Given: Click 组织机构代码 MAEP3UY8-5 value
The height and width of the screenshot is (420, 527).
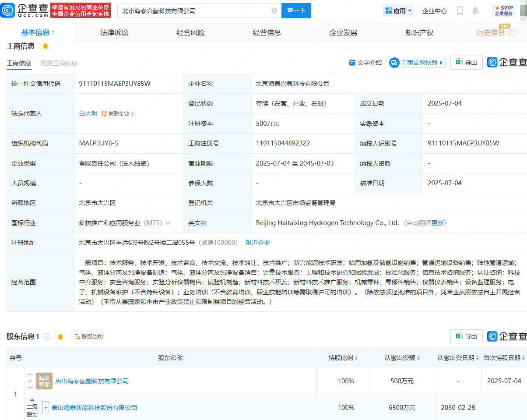Looking at the screenshot, I should click(x=98, y=144).
